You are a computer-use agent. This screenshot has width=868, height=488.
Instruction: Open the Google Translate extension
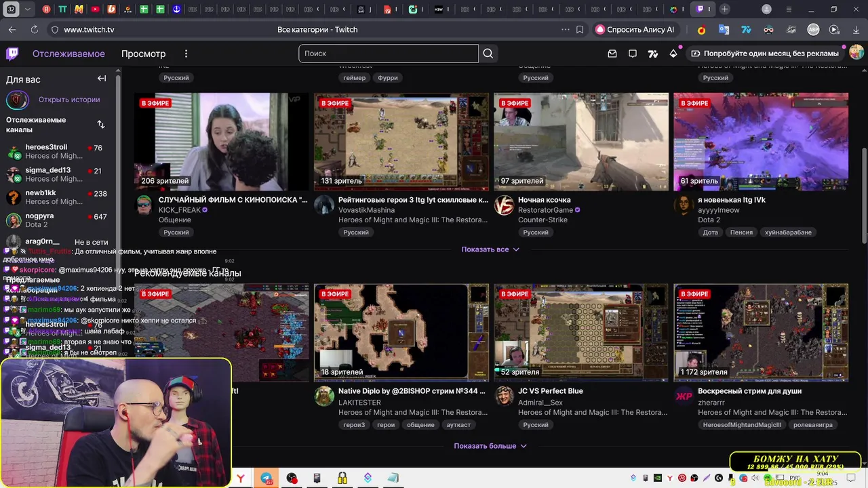724,30
